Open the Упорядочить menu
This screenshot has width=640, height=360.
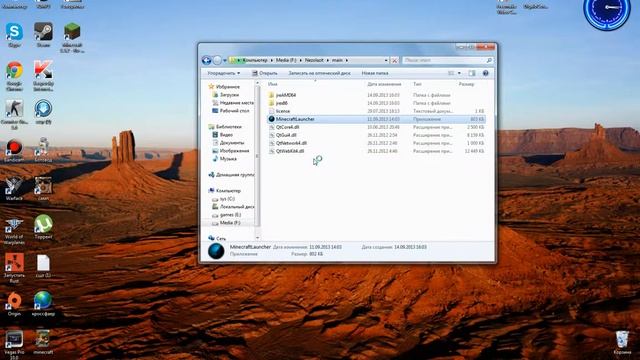(224, 73)
